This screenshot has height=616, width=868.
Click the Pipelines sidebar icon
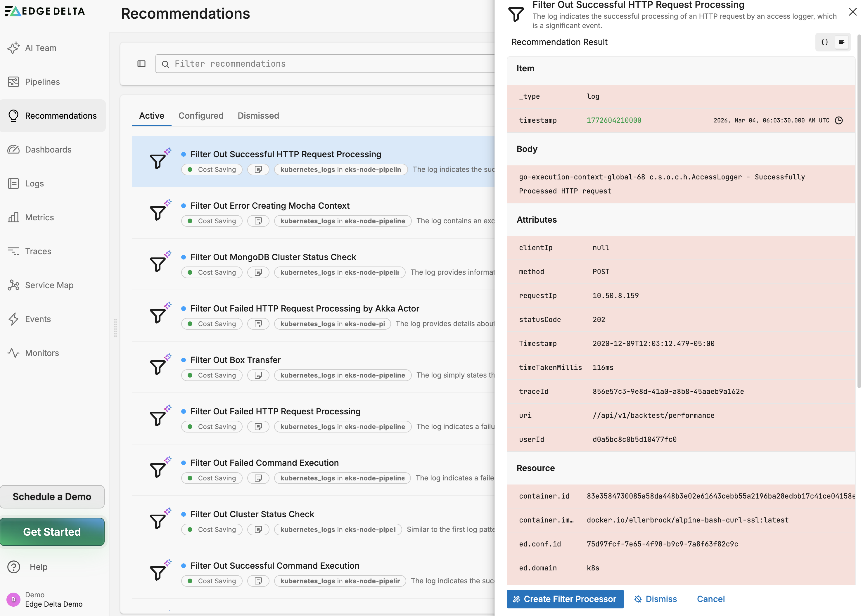tap(14, 82)
